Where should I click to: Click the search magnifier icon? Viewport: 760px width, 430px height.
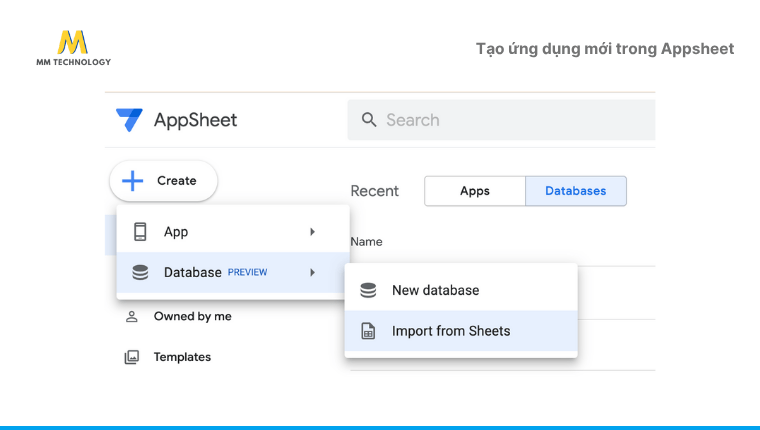(369, 120)
